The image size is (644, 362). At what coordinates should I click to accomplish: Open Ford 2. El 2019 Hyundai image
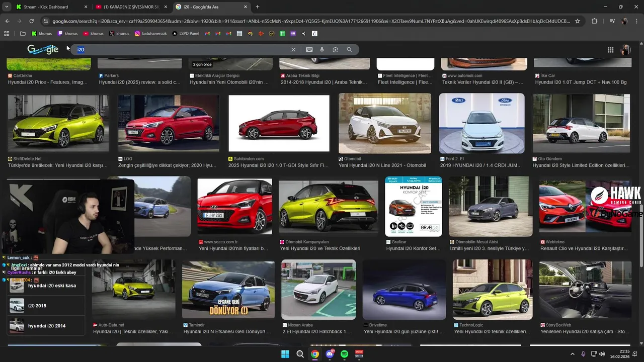(x=481, y=123)
